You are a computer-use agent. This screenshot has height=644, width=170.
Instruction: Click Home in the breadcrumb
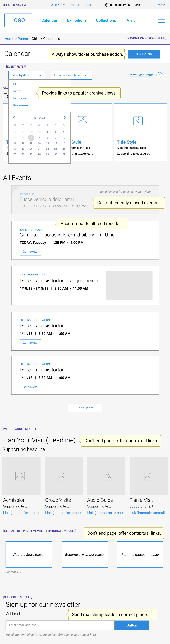tap(10, 39)
